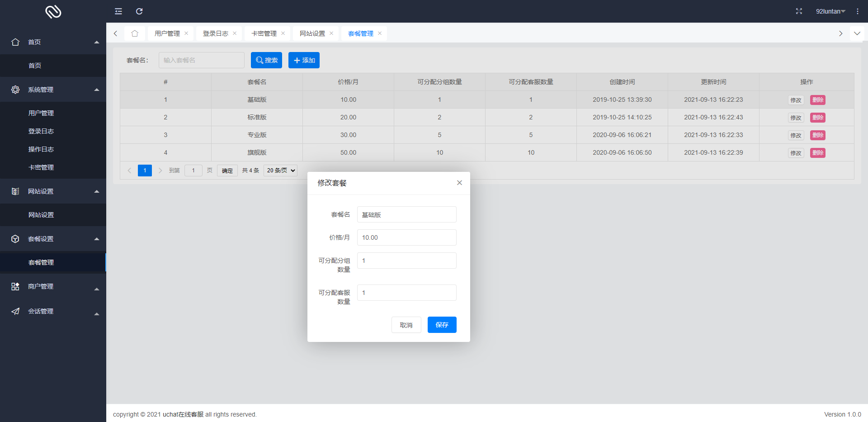Click the 价格/月 input field
Viewport: 868px width, 422px height.
pos(406,237)
